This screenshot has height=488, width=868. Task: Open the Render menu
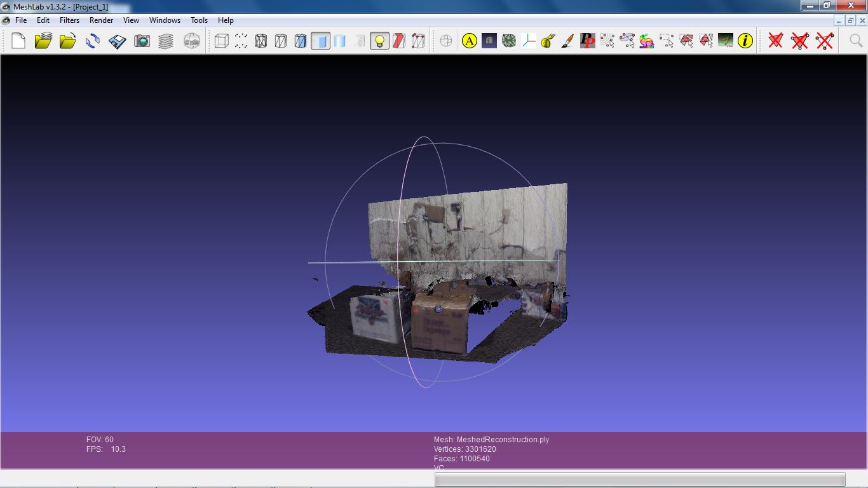point(101,20)
